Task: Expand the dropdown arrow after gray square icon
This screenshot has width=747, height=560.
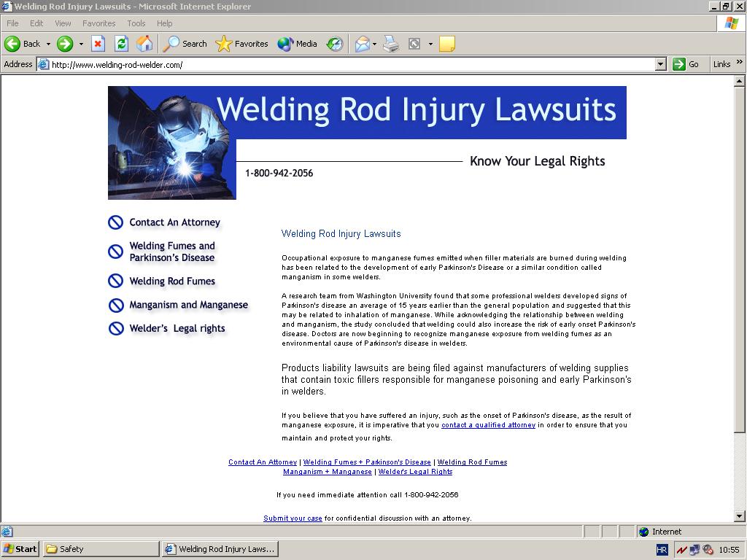Action: (430, 44)
